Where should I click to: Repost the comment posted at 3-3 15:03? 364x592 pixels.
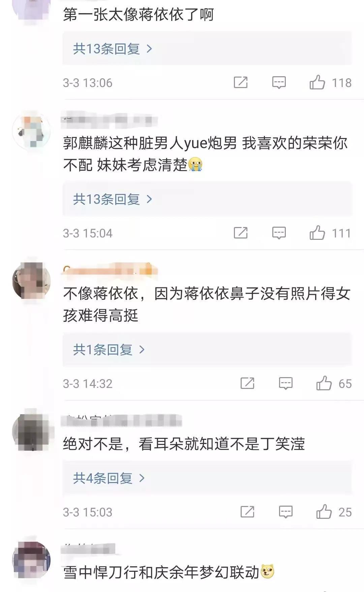[247, 512]
